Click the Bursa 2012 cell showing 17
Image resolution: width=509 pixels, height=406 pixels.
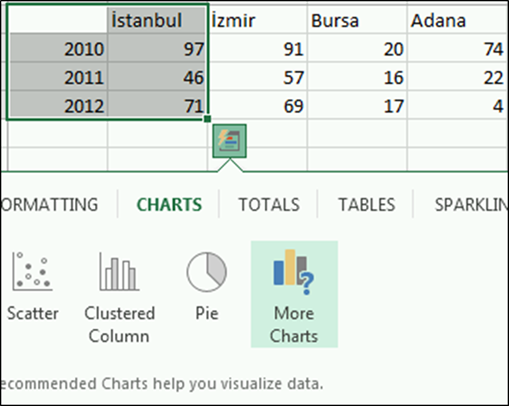tap(357, 106)
